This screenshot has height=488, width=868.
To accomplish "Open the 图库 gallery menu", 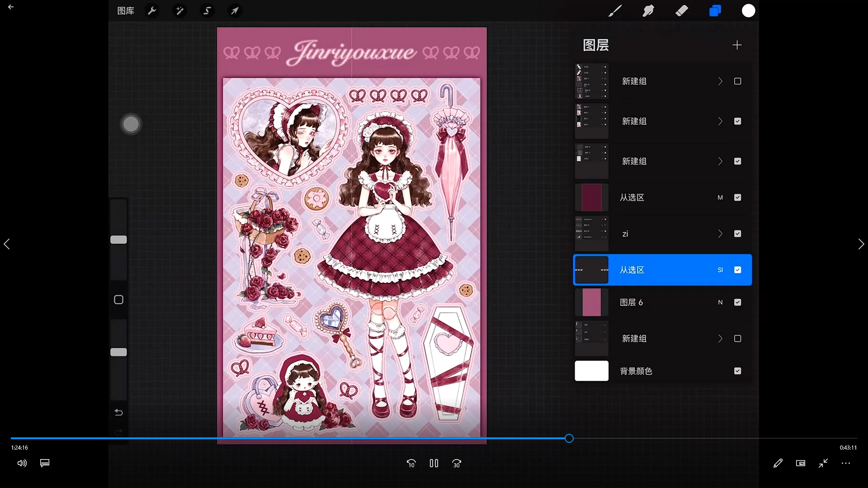I will [x=126, y=11].
